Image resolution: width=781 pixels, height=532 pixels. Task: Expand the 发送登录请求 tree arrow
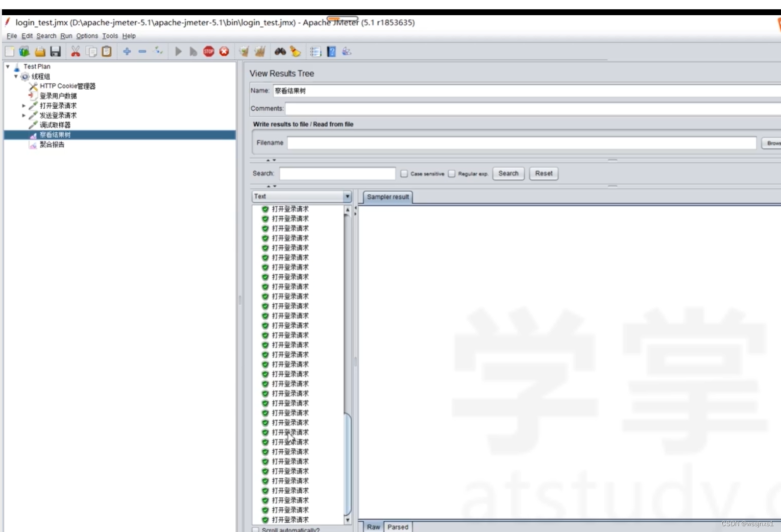[x=24, y=115]
